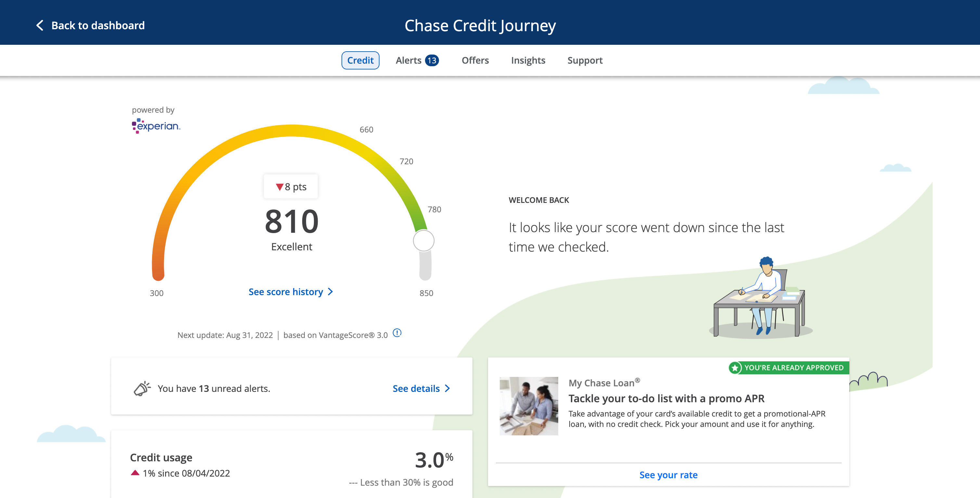Click the credit usage increase triangle
This screenshot has width=980, height=498.
(135, 473)
